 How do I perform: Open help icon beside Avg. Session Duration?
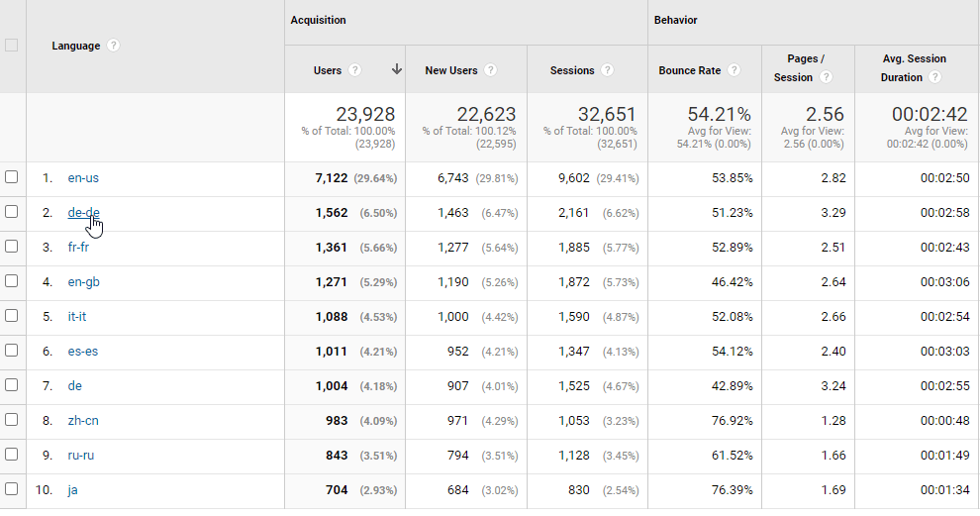coord(935,77)
